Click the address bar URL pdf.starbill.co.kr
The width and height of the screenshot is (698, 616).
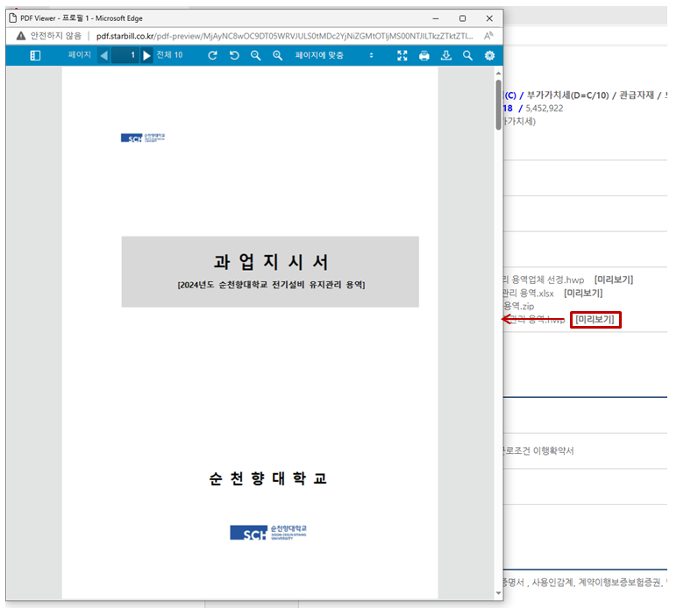coord(285,36)
